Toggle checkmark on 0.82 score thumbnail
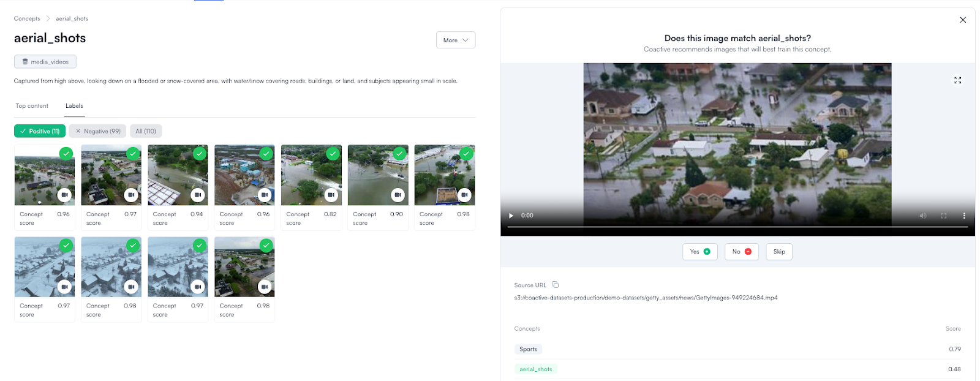Image resolution: width=980 pixels, height=381 pixels. tap(333, 153)
